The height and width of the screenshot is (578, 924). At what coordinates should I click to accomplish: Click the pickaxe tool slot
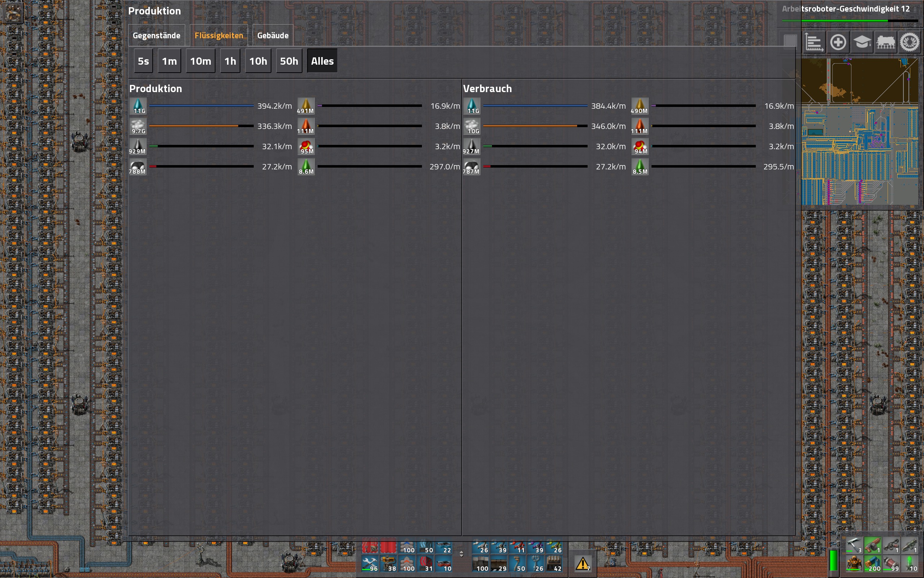tap(854, 545)
